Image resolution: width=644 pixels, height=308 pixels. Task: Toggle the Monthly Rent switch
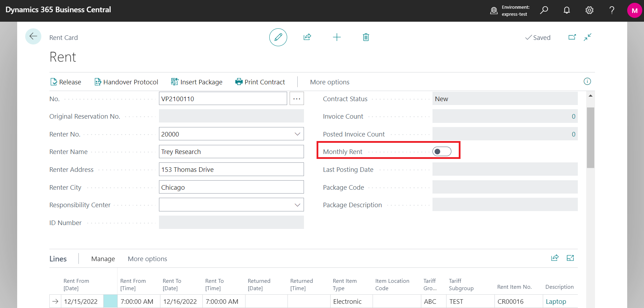point(442,152)
